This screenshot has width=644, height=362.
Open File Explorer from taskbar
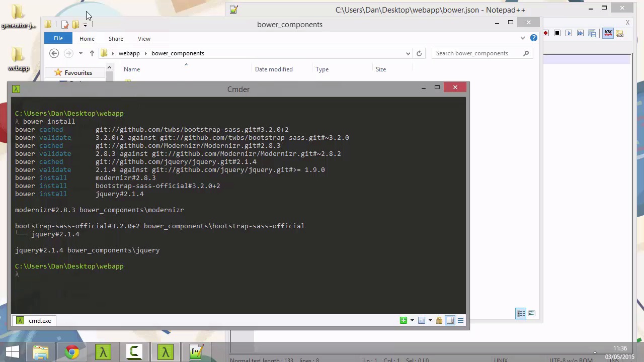tap(41, 352)
